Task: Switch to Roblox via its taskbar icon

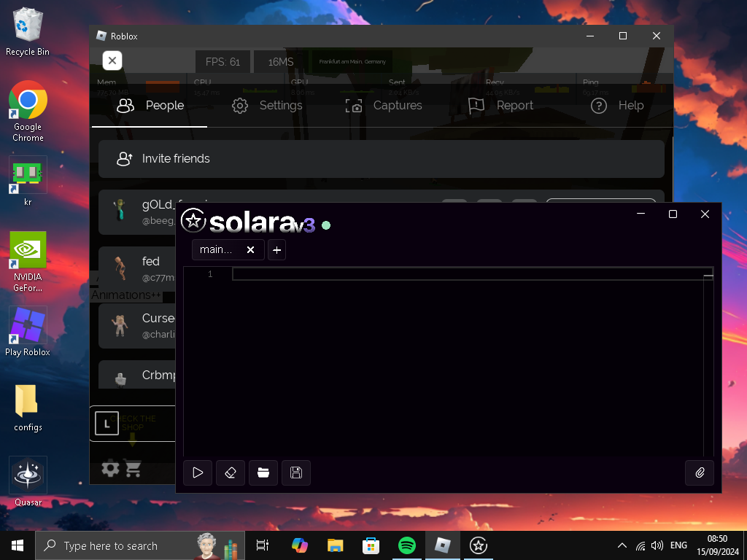Action: [443, 545]
